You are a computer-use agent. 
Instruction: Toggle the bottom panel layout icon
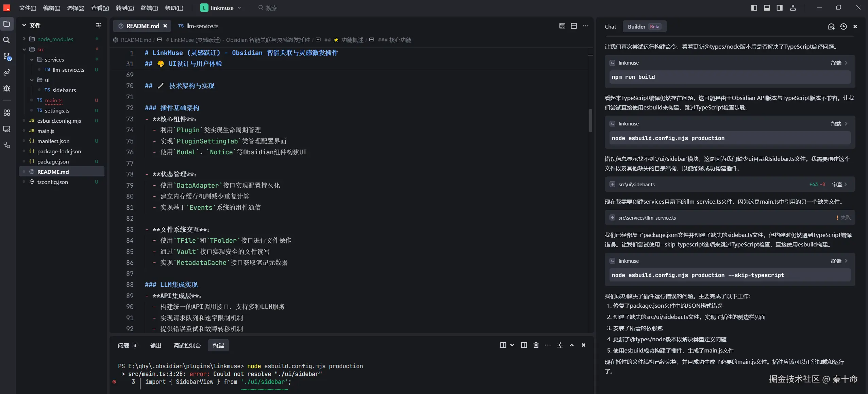click(x=767, y=8)
